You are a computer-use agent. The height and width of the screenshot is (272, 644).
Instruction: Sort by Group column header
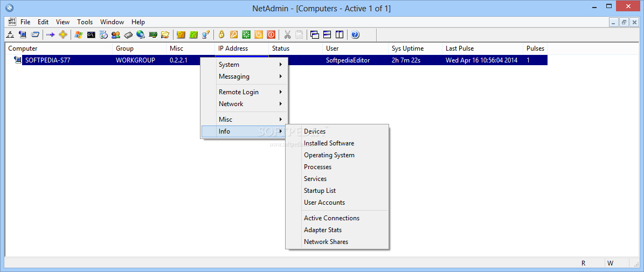(x=139, y=48)
